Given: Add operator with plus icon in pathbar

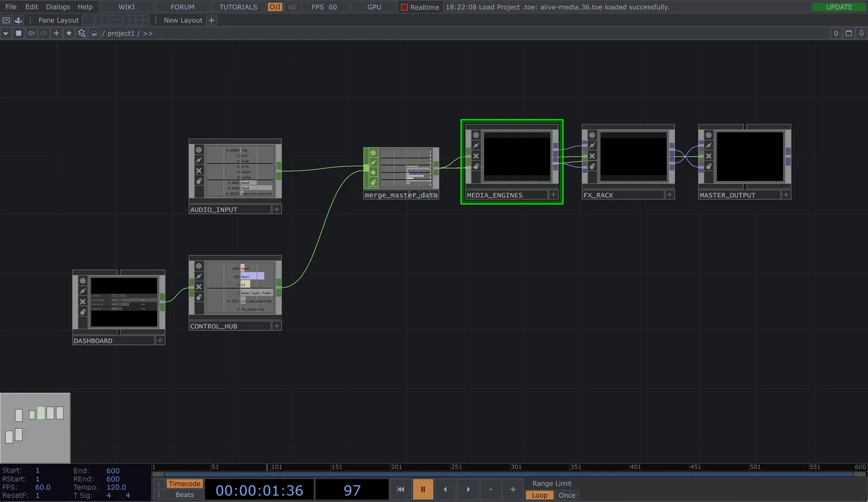Looking at the screenshot, I should tap(56, 33).
